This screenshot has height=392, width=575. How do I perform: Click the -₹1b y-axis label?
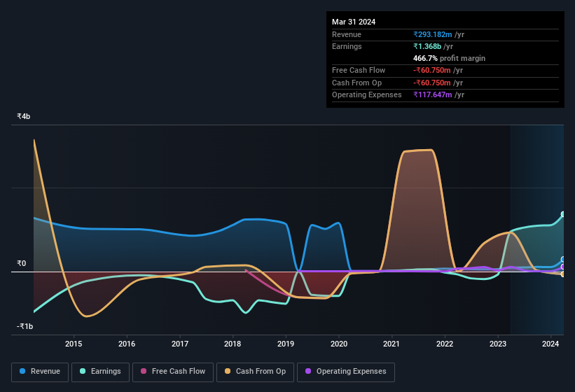coord(26,326)
